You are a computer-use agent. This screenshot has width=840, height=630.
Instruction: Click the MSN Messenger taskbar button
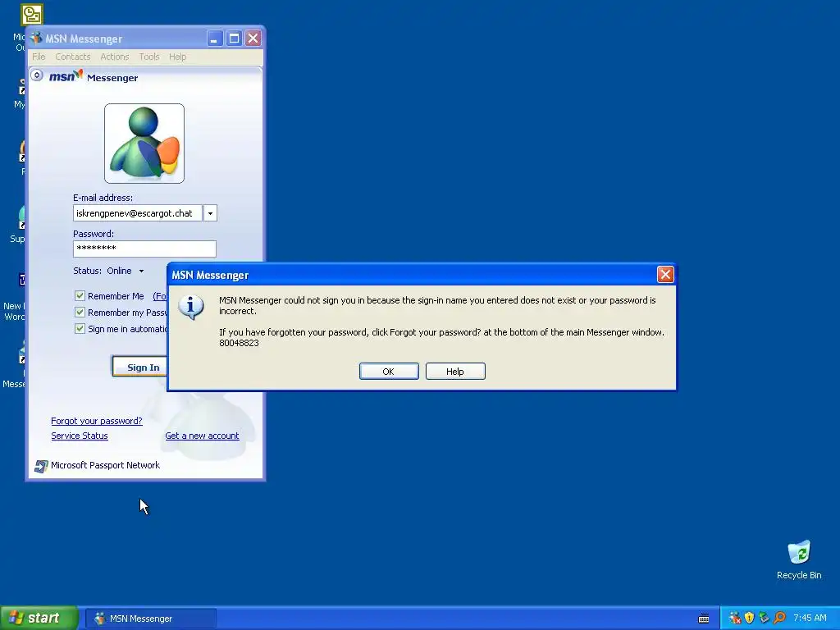(x=150, y=619)
